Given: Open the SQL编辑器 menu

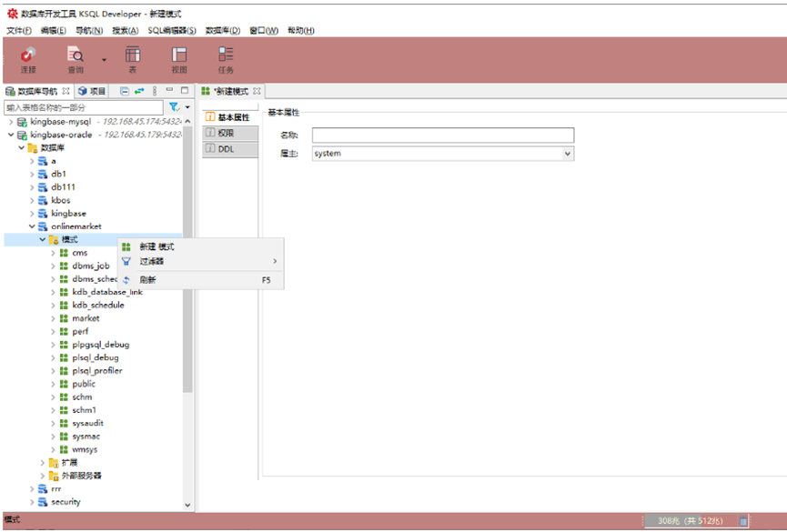Looking at the screenshot, I should (172, 30).
